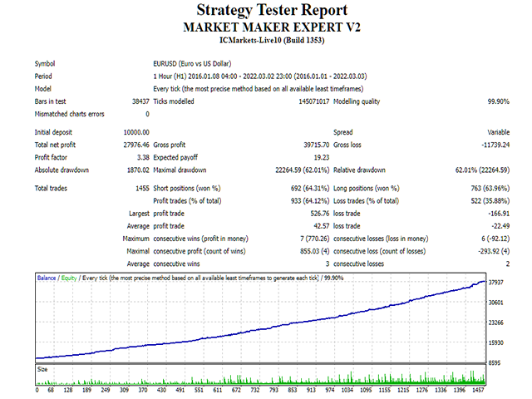Click Mismatched charts errors label
Image resolution: width=532 pixels, height=399 pixels.
pos(69,114)
